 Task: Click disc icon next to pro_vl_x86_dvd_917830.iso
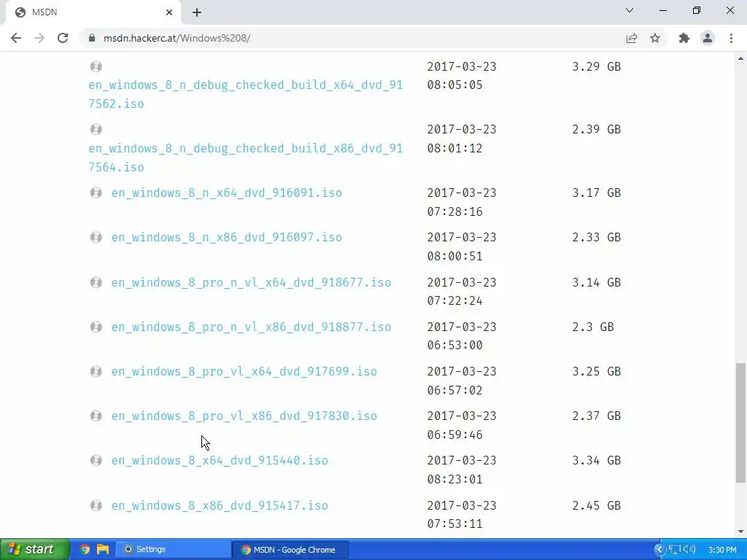click(x=96, y=416)
